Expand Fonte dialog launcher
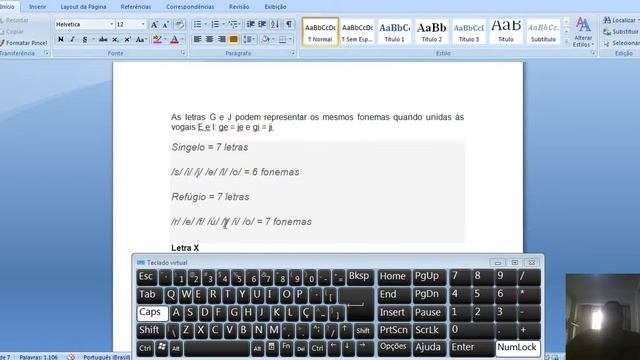Image resolution: width=640 pixels, height=360 pixels. pos(183,53)
